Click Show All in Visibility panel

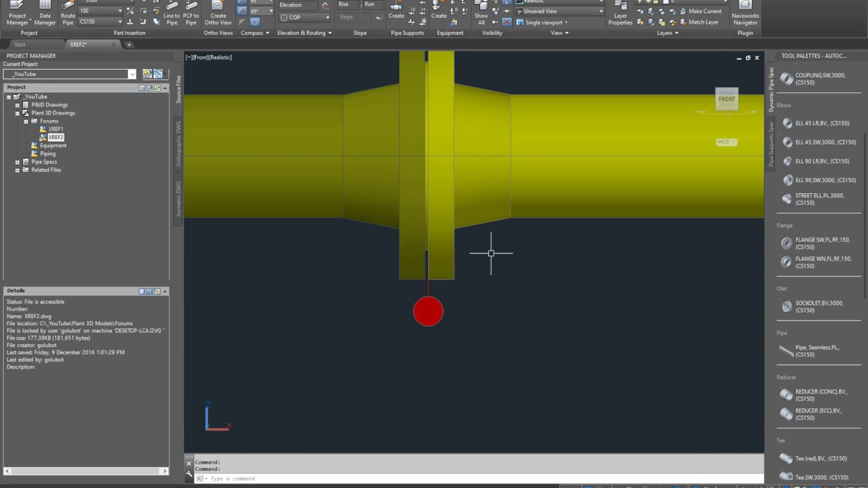481,14
